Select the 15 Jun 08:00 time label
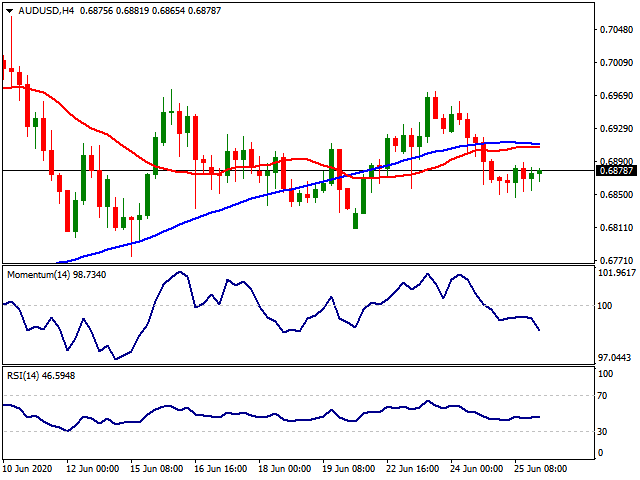The width and height of the screenshot is (640, 480). pos(157,469)
